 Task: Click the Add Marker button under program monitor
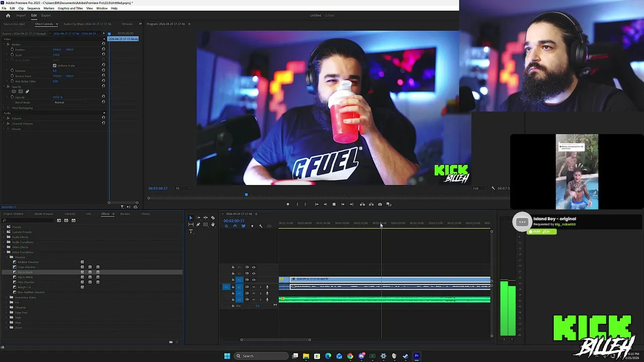288,204
